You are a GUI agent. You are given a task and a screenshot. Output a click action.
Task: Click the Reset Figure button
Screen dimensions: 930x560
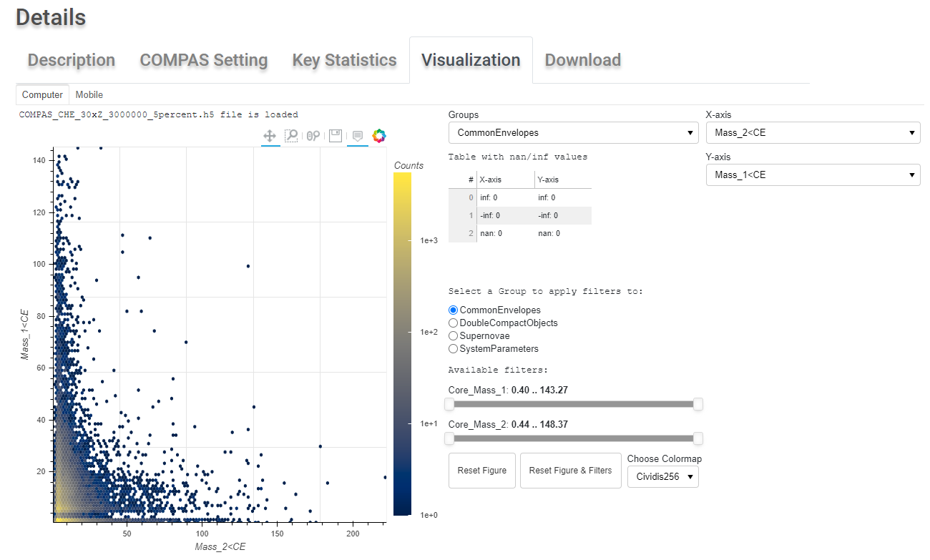(482, 471)
